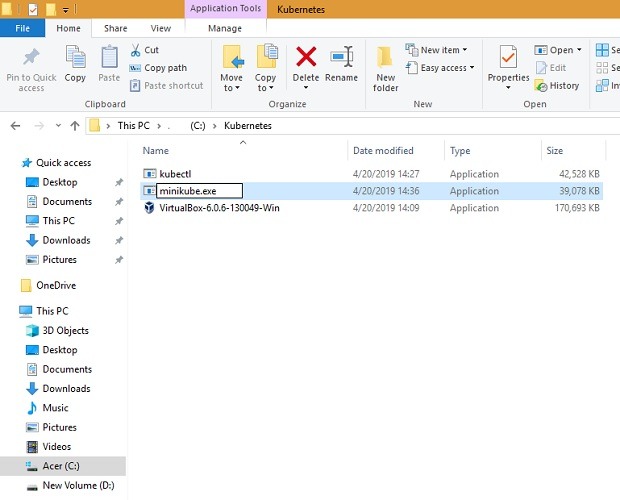620x500 pixels.
Task: Open the Customize Quick Access Toolbar dropdown
Action: tap(66, 10)
